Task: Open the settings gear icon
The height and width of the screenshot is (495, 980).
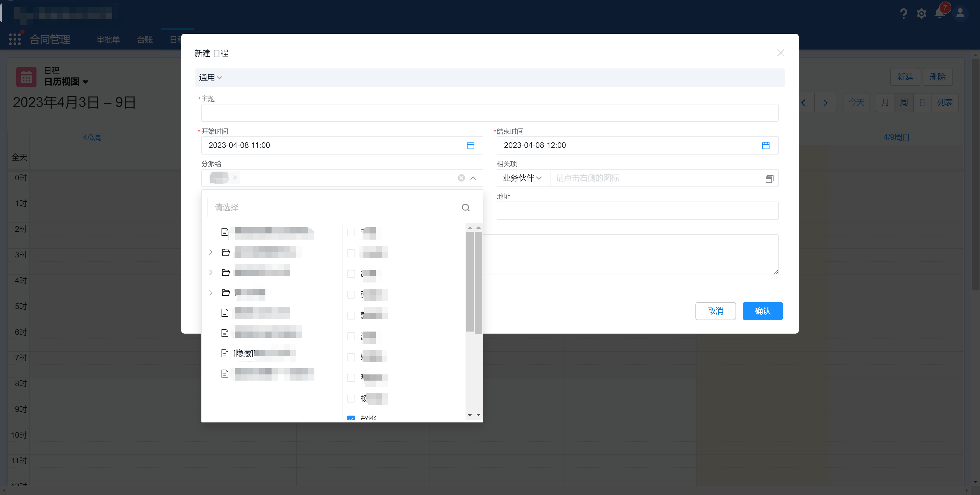Action: 921,14
